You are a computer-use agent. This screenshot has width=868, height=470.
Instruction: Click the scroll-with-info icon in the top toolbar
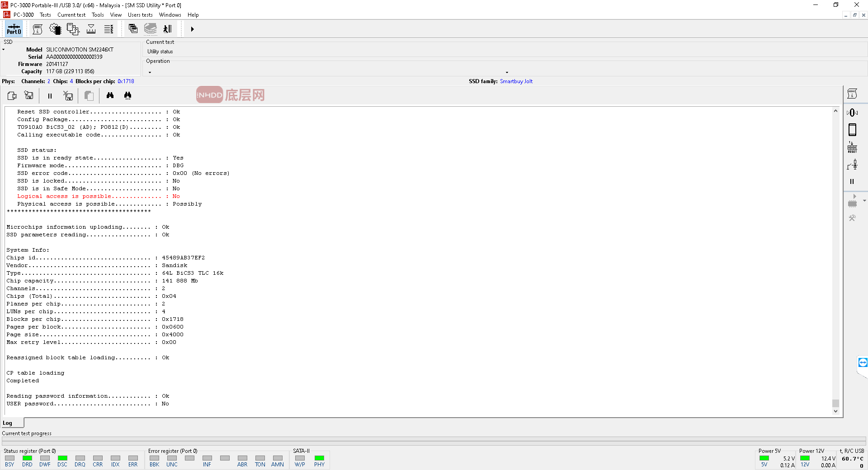(38, 29)
